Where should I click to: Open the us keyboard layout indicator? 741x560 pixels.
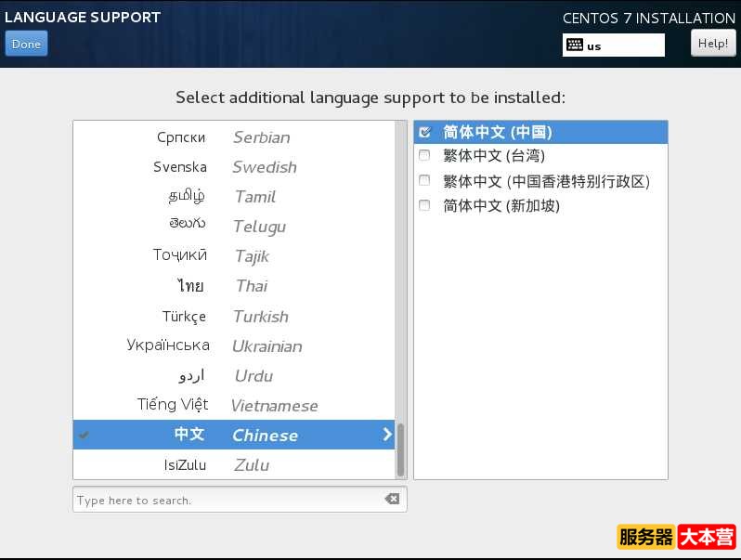pyautogui.click(x=613, y=45)
